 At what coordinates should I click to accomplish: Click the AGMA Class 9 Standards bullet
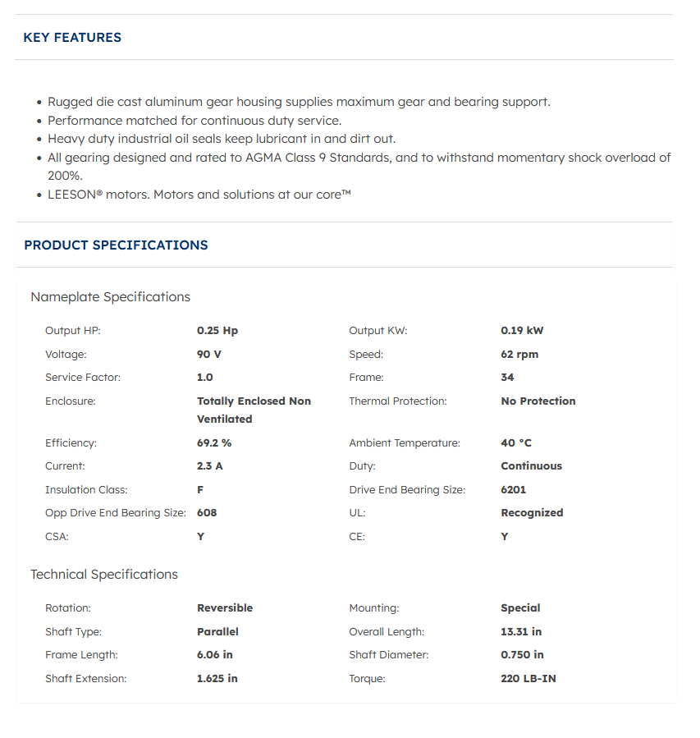(359, 158)
